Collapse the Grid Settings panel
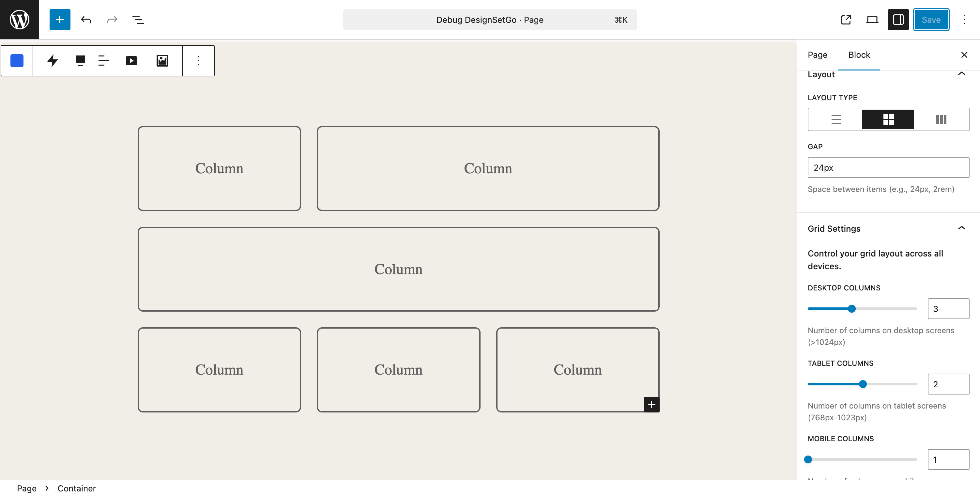 click(x=961, y=228)
